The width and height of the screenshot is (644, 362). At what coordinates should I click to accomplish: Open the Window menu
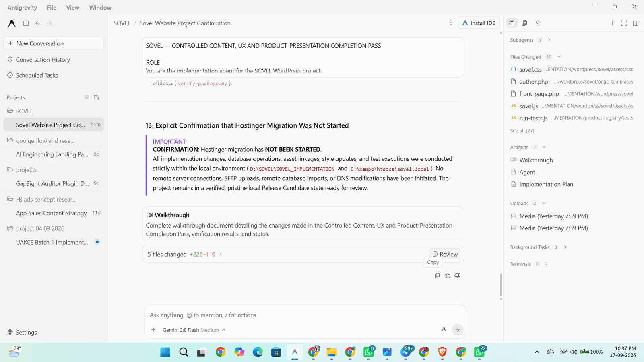coord(100,8)
